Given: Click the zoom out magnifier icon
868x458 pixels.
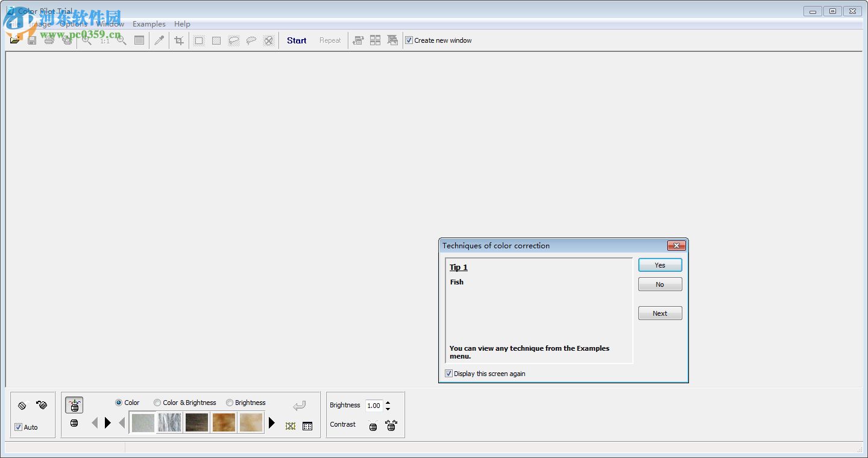Looking at the screenshot, I should (x=122, y=40).
